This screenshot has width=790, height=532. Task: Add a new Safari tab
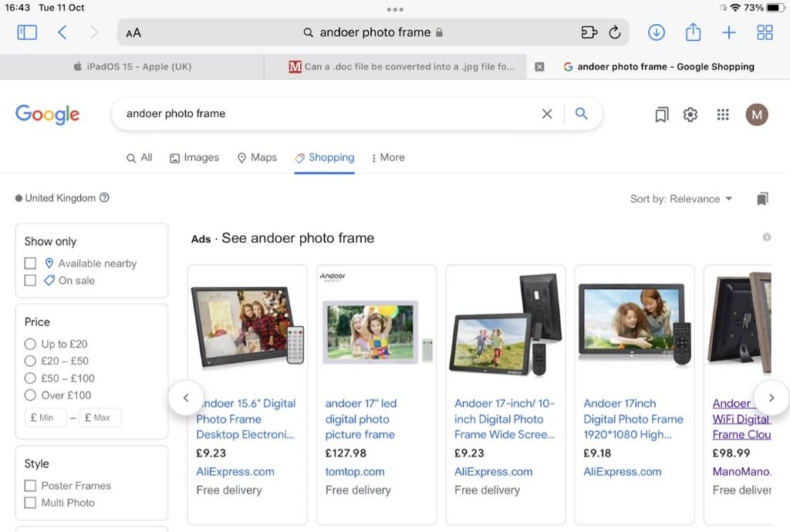[x=729, y=32]
